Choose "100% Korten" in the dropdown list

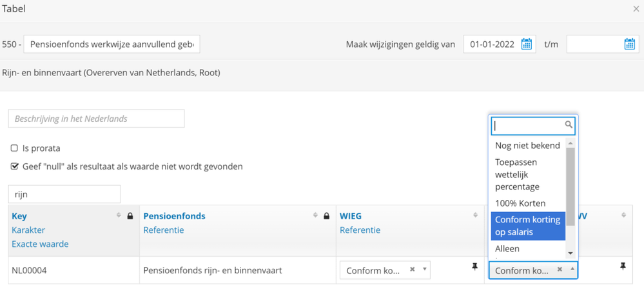pyautogui.click(x=520, y=203)
